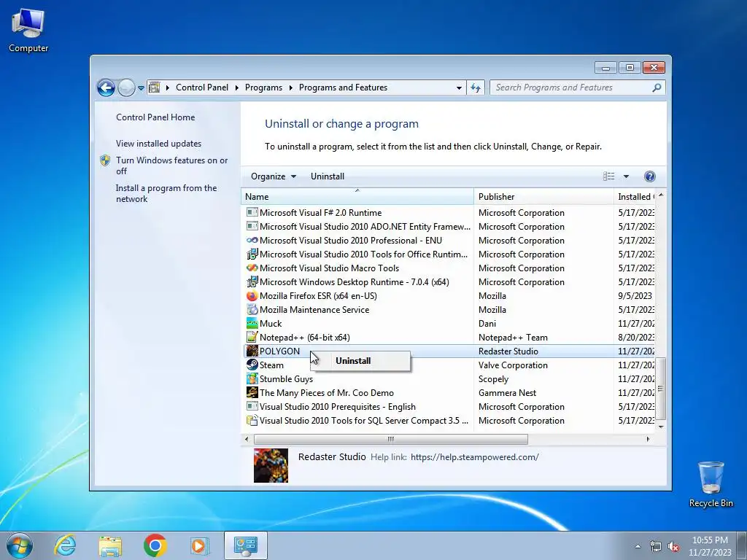Click Visual Studio 2010 Prerequisites icon
Image resolution: width=747 pixels, height=560 pixels.
pyautogui.click(x=252, y=407)
